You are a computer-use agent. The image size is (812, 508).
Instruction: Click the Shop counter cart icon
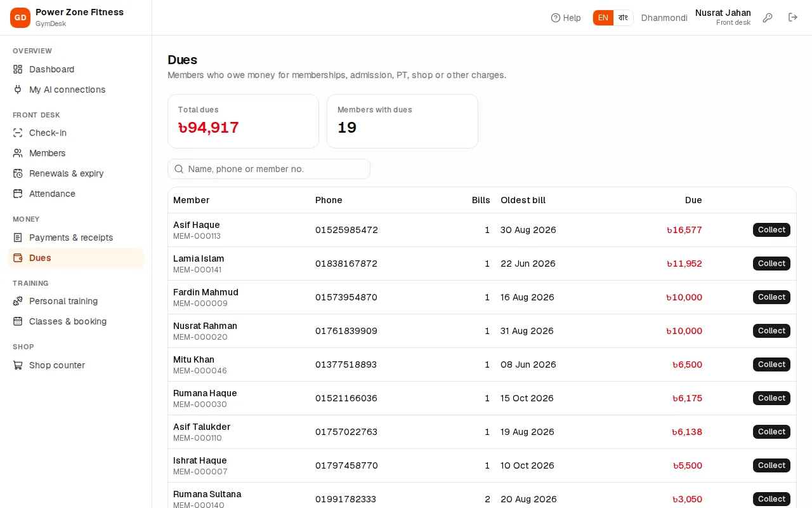(18, 365)
